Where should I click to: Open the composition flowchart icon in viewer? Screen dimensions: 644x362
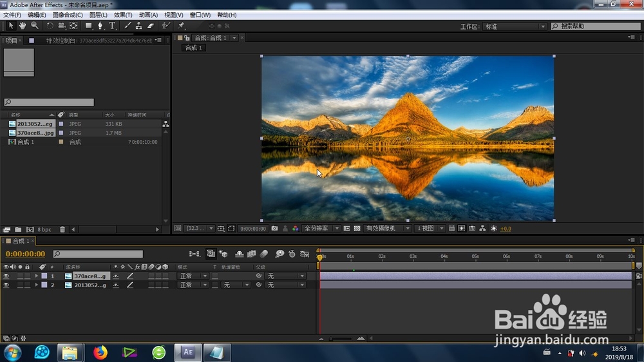click(482, 229)
